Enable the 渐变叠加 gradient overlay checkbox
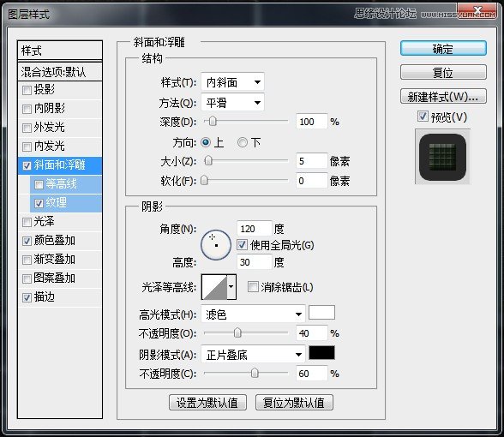Image resolution: width=504 pixels, height=437 pixels. click(27, 260)
